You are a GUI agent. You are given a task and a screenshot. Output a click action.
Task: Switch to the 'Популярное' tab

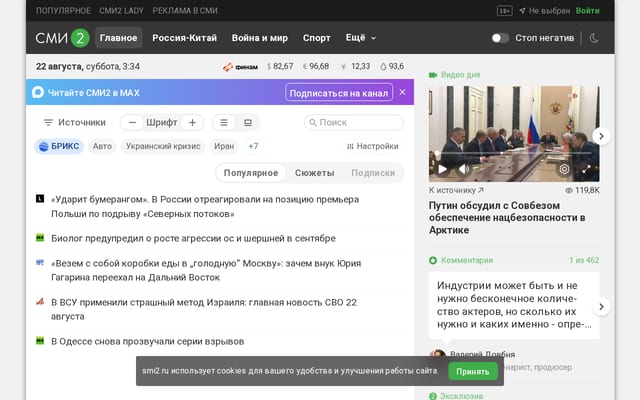[x=251, y=173]
